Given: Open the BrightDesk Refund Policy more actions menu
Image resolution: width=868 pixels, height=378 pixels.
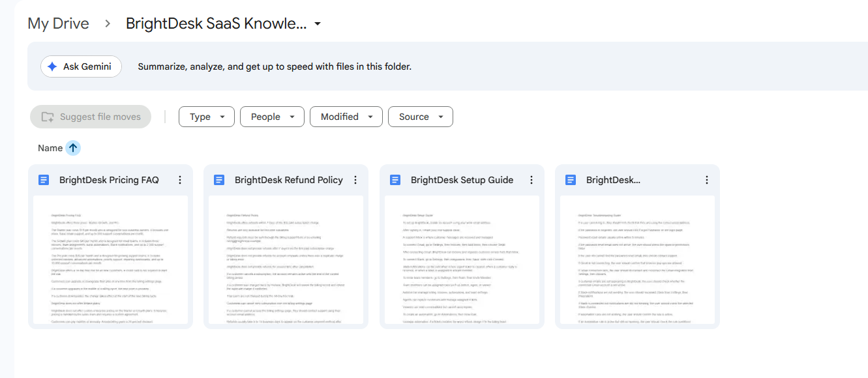Looking at the screenshot, I should [355, 180].
